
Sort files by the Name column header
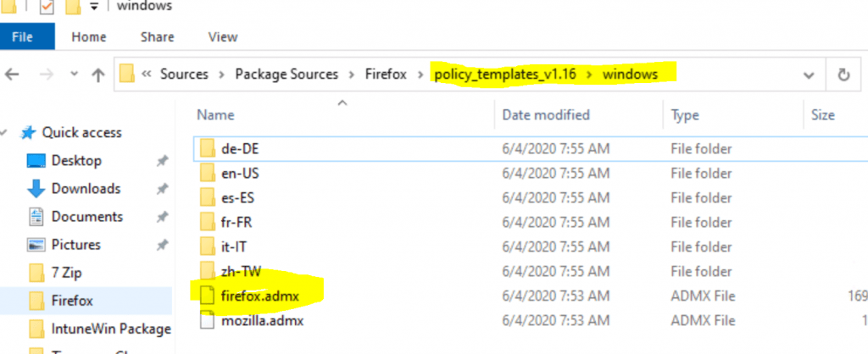coord(215,115)
